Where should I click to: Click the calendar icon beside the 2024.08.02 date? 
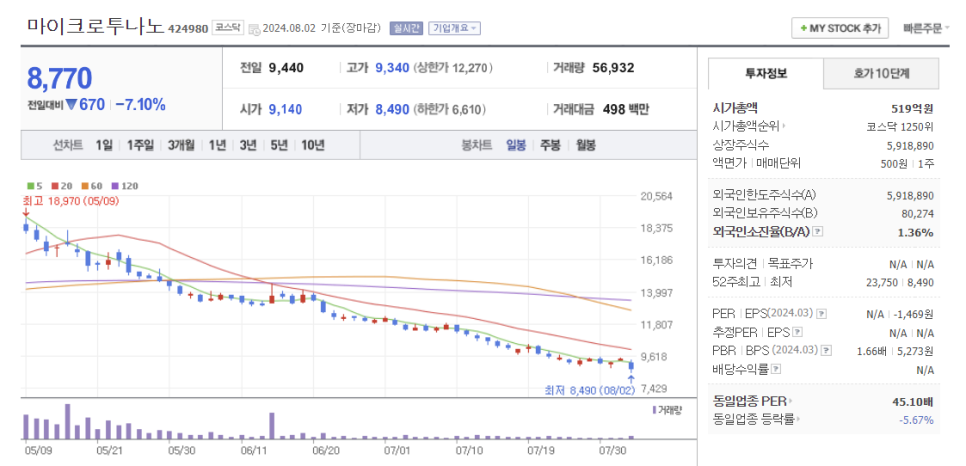(x=254, y=30)
